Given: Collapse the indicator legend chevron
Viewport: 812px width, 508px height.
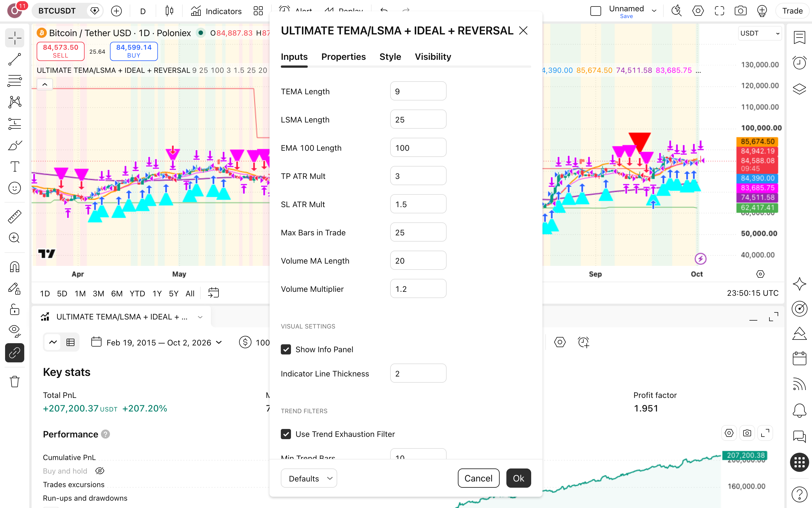Looking at the screenshot, I should click(x=45, y=84).
